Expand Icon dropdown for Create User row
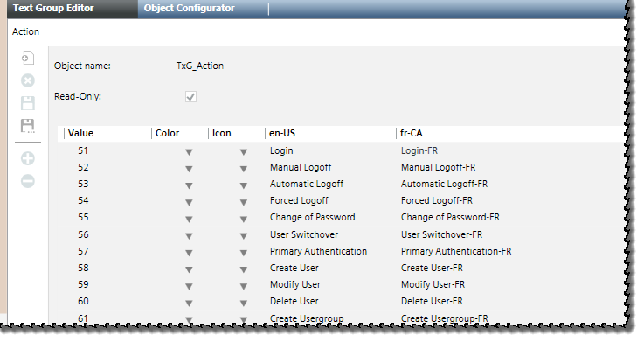The width and height of the screenshot is (644, 342). click(x=244, y=269)
